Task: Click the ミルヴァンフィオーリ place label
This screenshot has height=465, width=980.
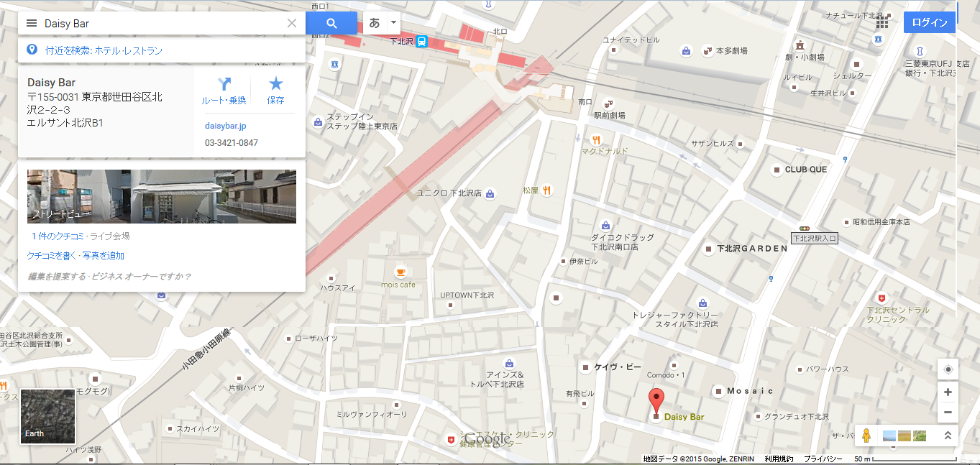Action: (x=372, y=414)
